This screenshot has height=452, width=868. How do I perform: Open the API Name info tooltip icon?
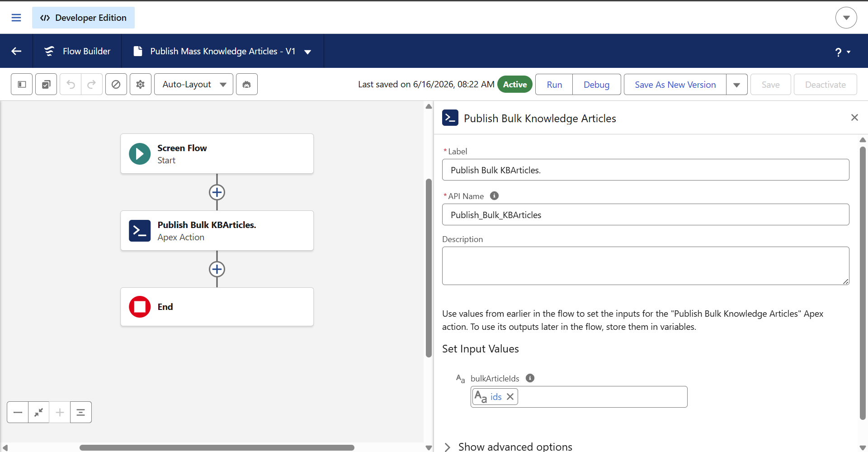(x=495, y=196)
